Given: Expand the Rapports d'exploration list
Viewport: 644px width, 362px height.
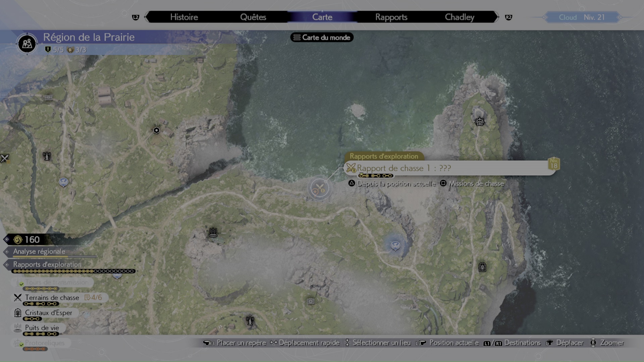Looking at the screenshot, I should 47,264.
